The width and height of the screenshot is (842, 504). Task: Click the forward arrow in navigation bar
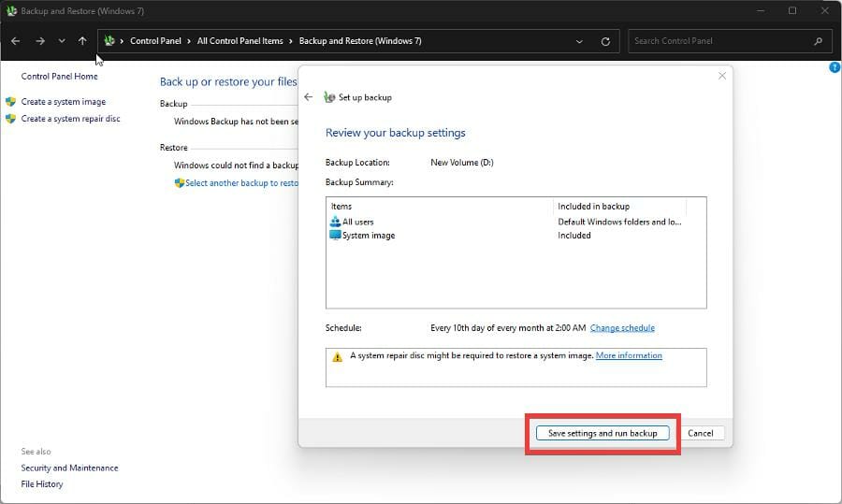pos(39,41)
